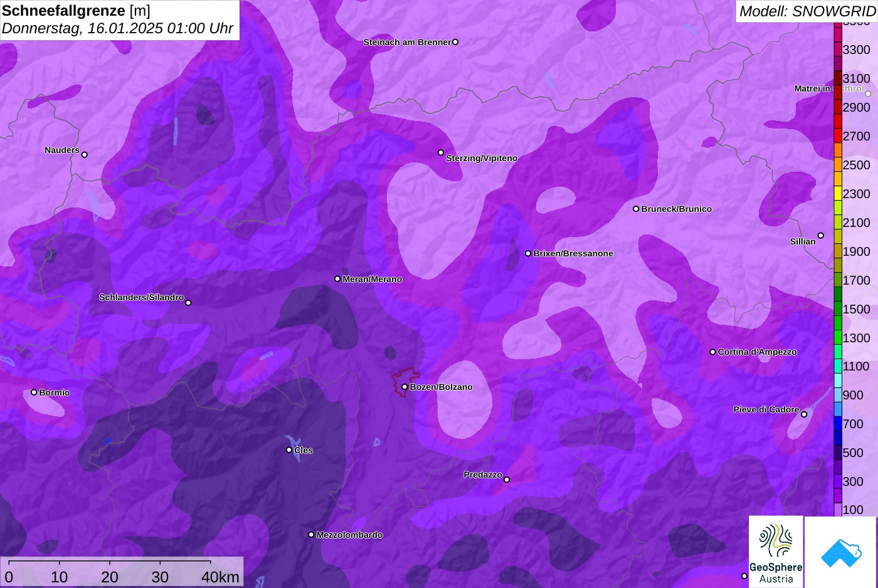Viewport: 878px width, 588px height.
Task: Select the Meran/Merano marker circle
Action: click(337, 279)
